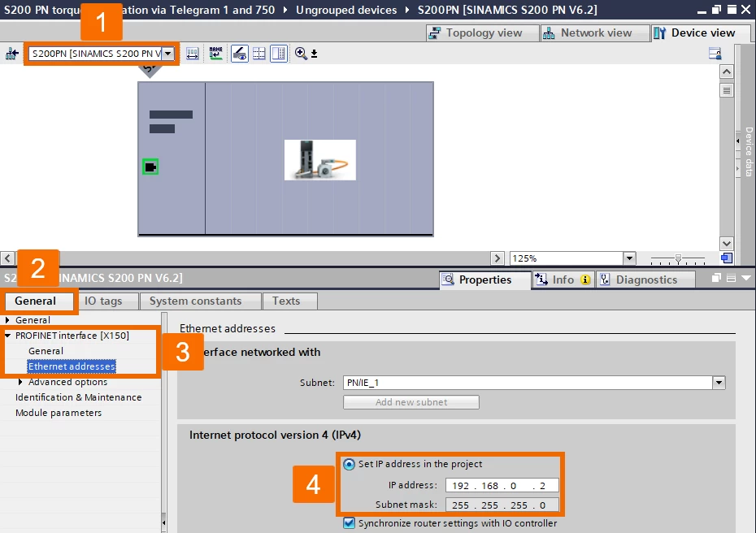756x533 pixels.
Task: Switch to the Topology view tab
Action: pos(483,32)
